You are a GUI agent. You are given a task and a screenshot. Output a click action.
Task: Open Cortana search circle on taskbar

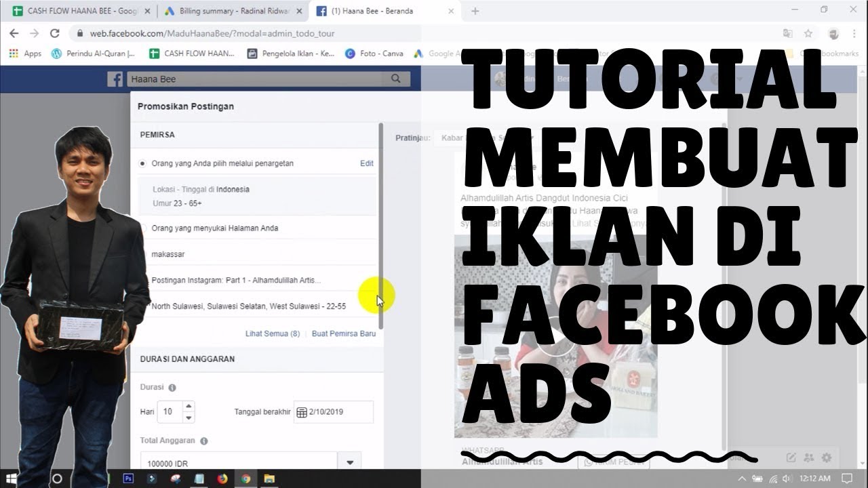pos(57,479)
